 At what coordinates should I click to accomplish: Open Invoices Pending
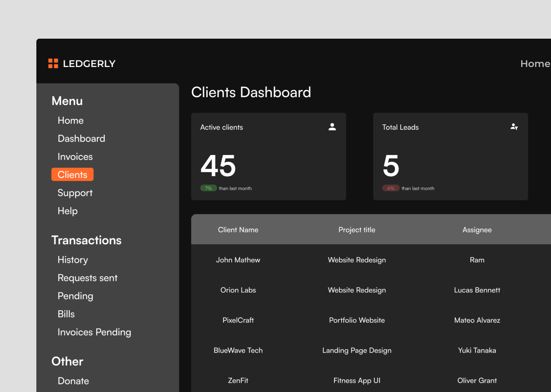94,332
